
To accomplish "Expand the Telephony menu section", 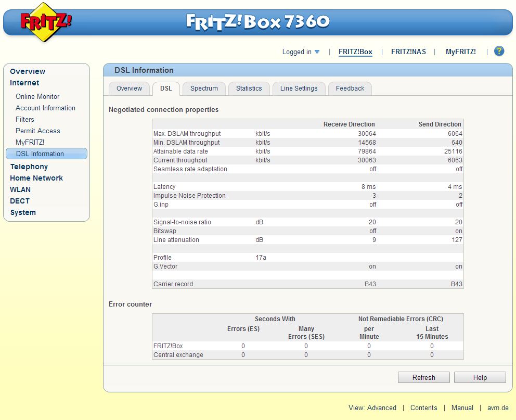I will (x=29, y=167).
